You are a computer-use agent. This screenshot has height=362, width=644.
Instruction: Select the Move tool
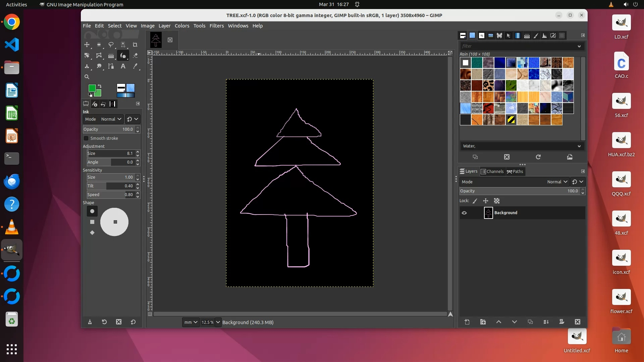(x=87, y=45)
